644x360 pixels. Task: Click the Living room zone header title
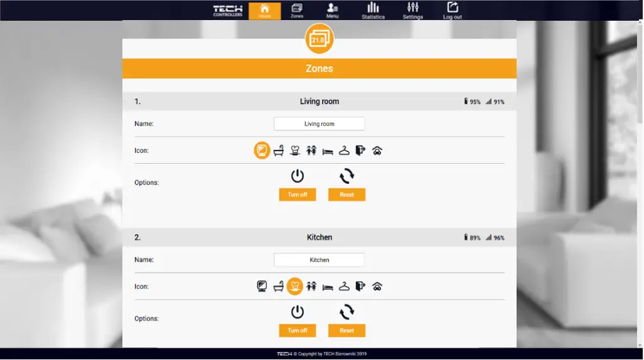coord(319,102)
